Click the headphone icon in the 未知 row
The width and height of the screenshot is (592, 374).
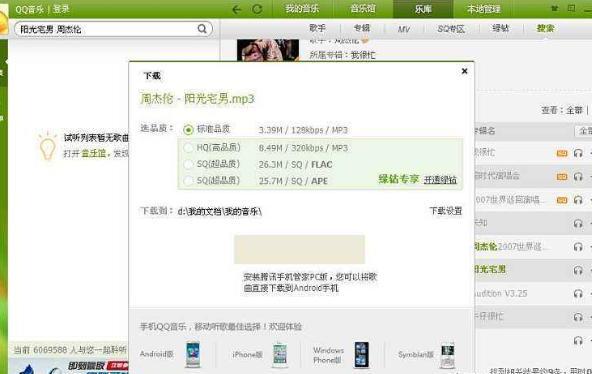578,223
